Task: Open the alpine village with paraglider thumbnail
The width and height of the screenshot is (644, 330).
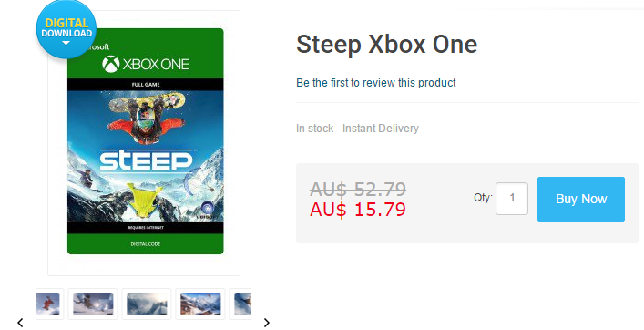Action: 200,304
